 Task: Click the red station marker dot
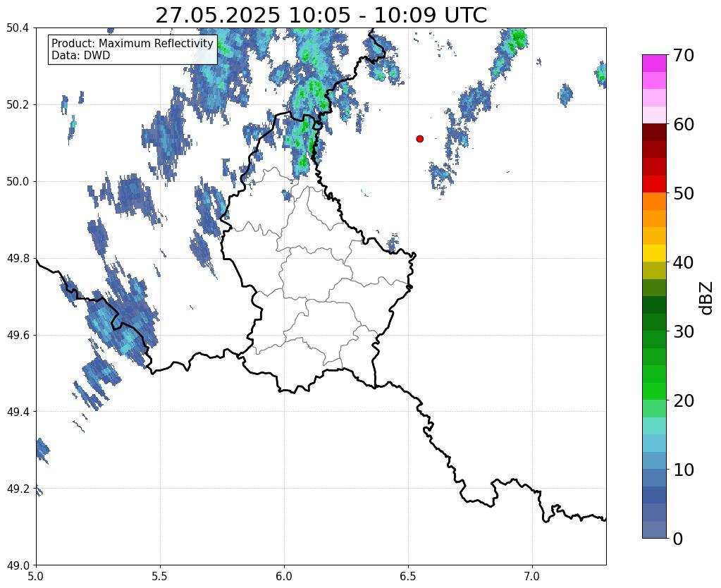click(419, 139)
